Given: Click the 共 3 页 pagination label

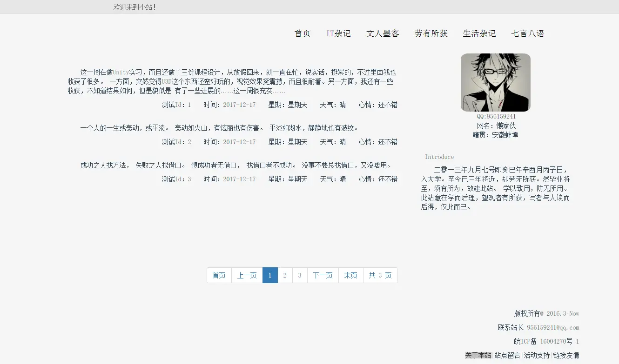Looking at the screenshot, I should tap(380, 275).
